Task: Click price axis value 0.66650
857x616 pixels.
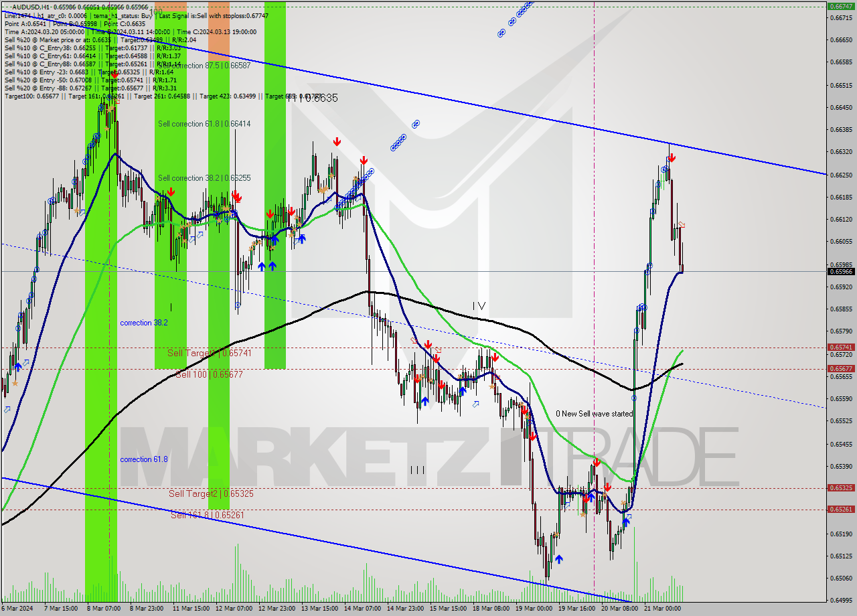Action: click(842, 40)
